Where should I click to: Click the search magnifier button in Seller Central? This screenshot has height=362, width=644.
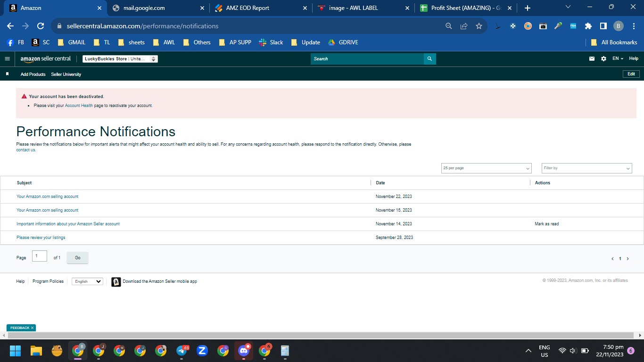(429, 59)
